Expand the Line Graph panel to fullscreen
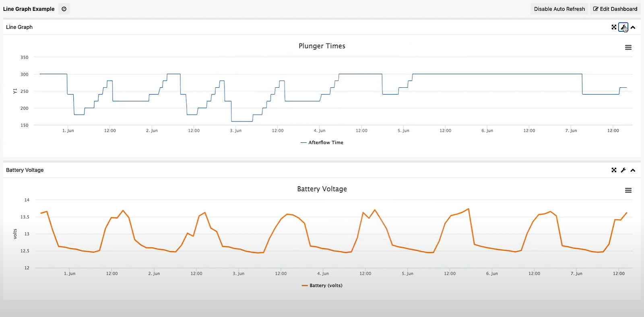The image size is (644, 317). point(614,27)
